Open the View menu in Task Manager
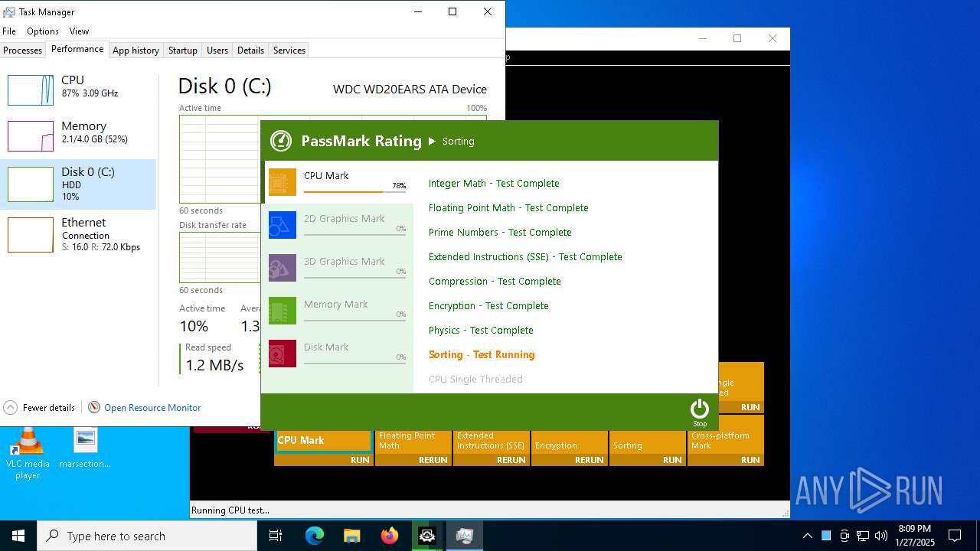Viewport: 980px width, 551px height. [79, 31]
